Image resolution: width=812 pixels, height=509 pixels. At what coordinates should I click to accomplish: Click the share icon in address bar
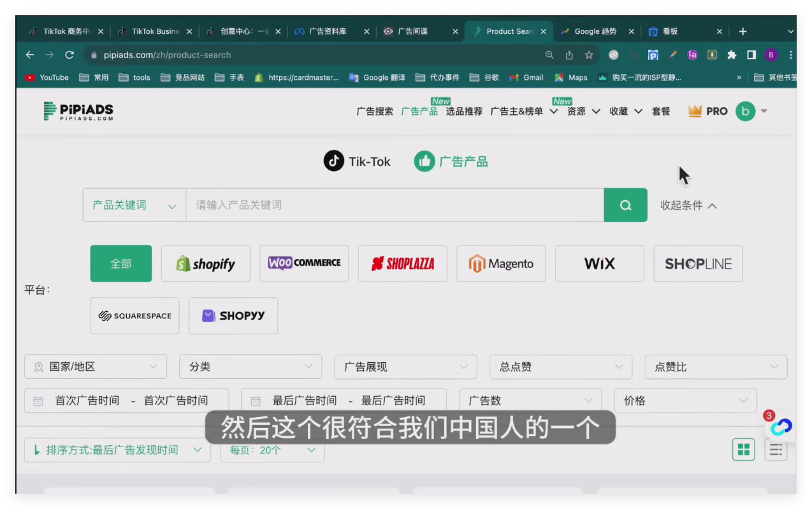(569, 55)
